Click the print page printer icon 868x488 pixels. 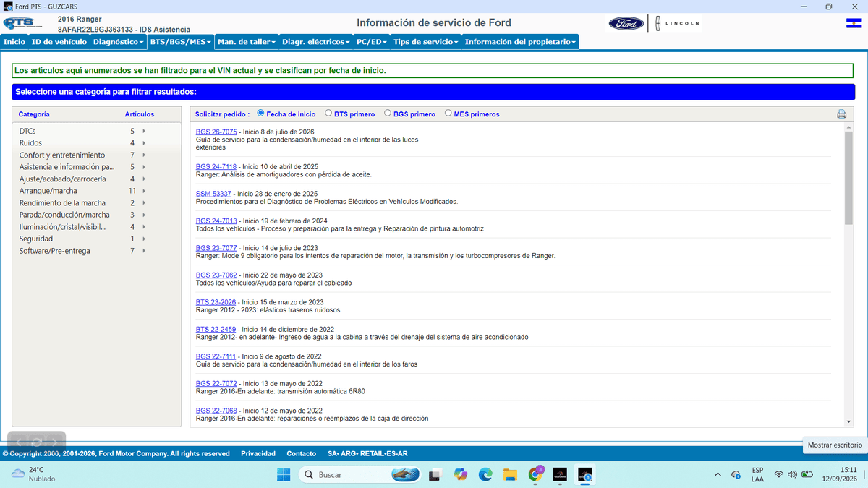841,114
